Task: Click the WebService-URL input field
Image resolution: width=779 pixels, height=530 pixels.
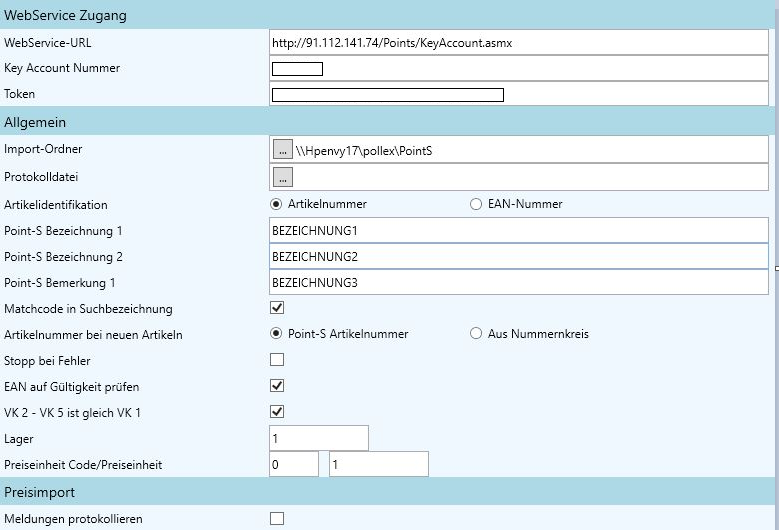Action: point(518,43)
